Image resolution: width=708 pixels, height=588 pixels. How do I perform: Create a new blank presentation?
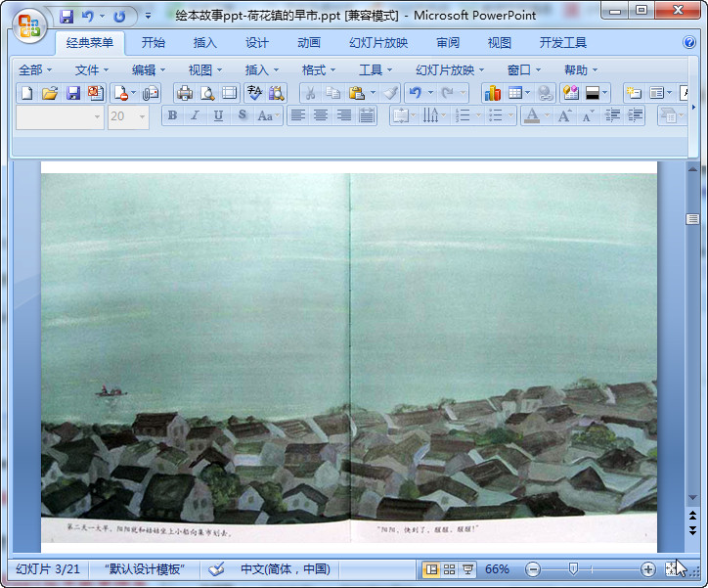pyautogui.click(x=27, y=93)
